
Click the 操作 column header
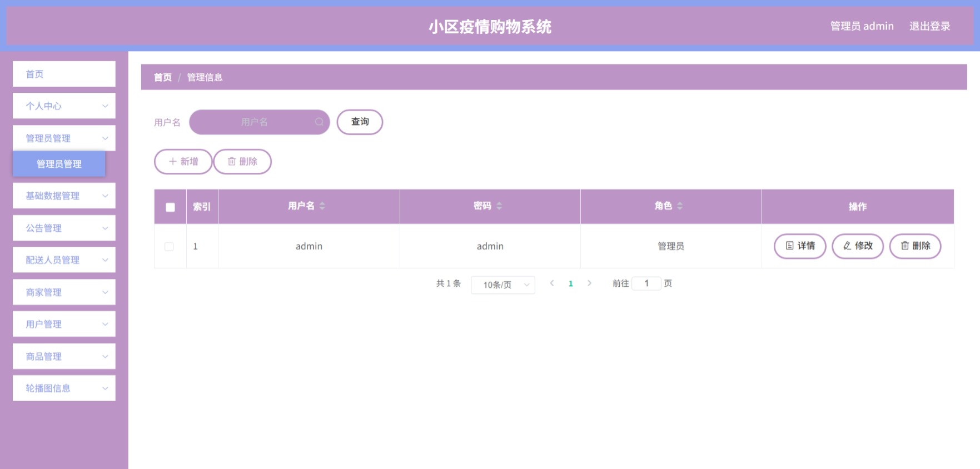click(x=858, y=207)
